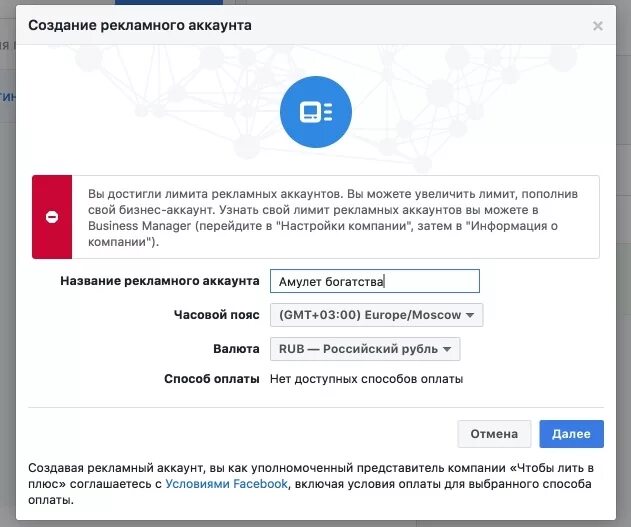Click the Способ оплаты label

click(x=212, y=379)
